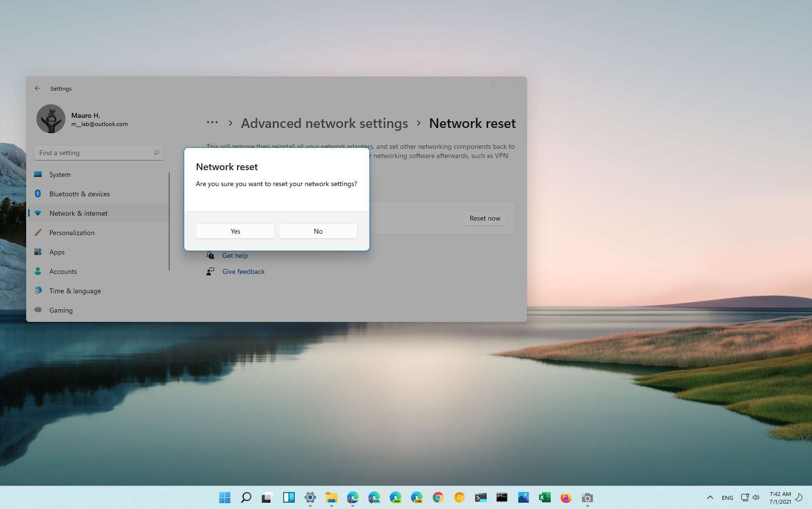Image resolution: width=812 pixels, height=509 pixels.
Task: Click the focus assist moon icon
Action: [x=800, y=497]
